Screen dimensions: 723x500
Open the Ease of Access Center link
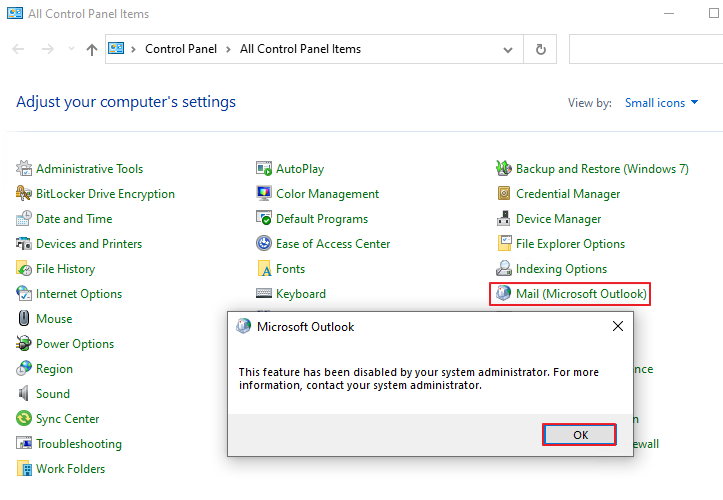pyautogui.click(x=333, y=244)
